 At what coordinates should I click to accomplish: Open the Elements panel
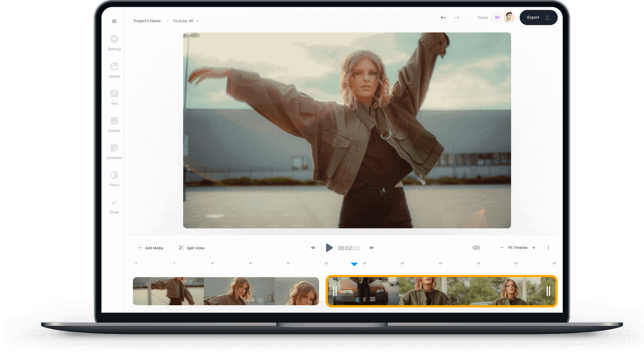114,152
